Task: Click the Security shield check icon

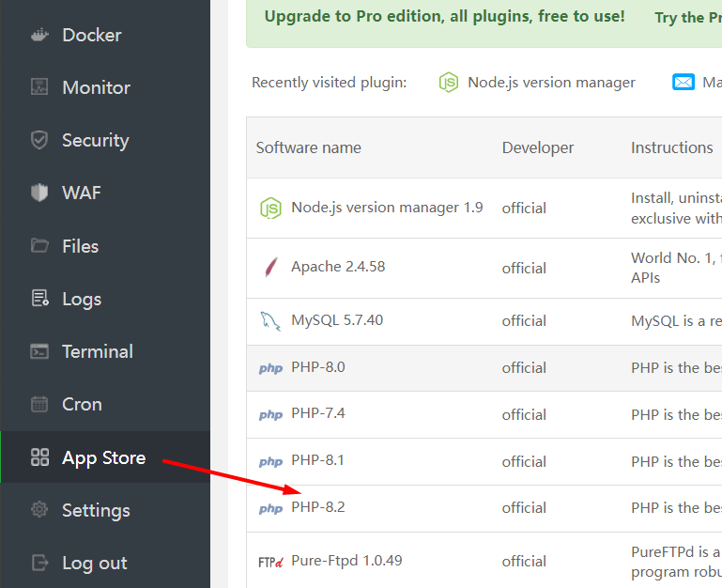Action: pos(39,140)
